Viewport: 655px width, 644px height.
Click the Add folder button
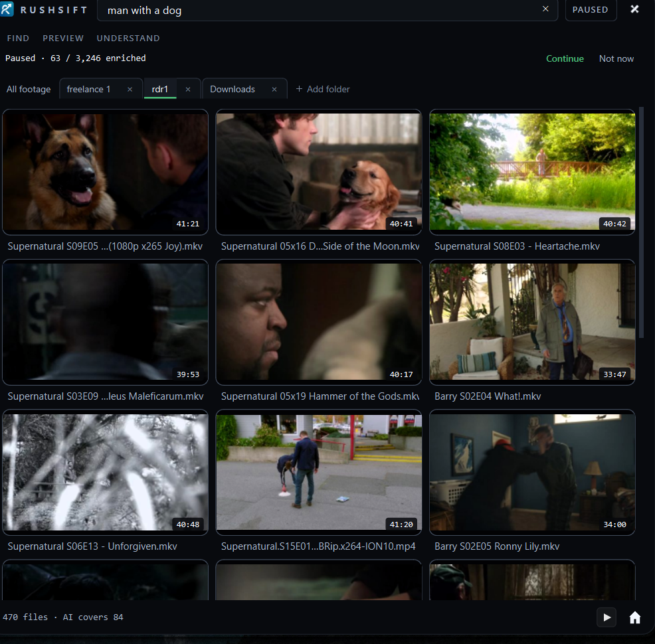322,90
